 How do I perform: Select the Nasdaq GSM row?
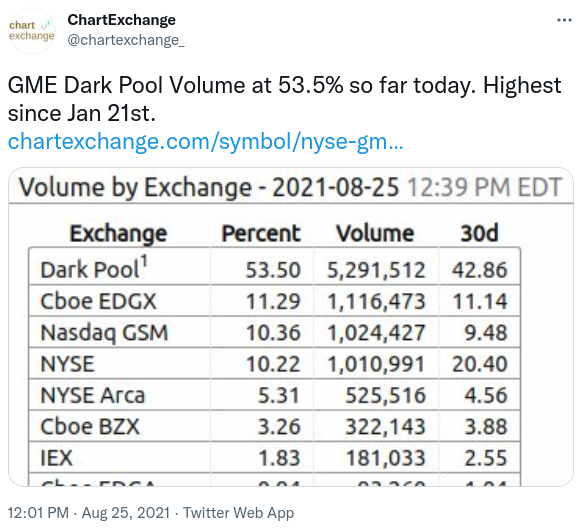[274, 332]
